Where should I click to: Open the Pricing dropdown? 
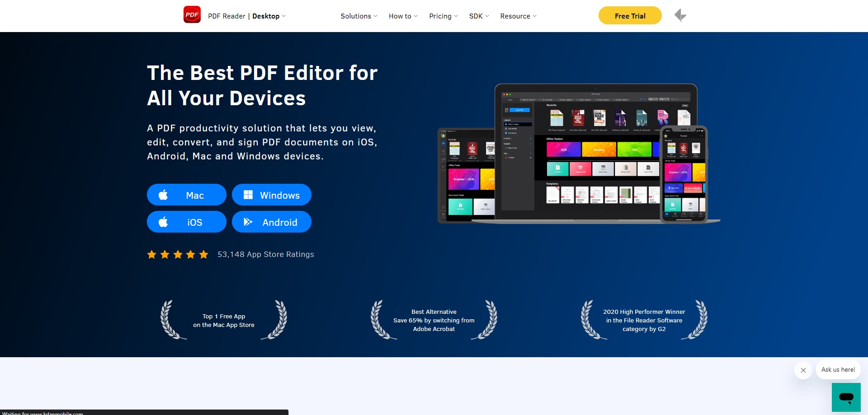pos(443,16)
